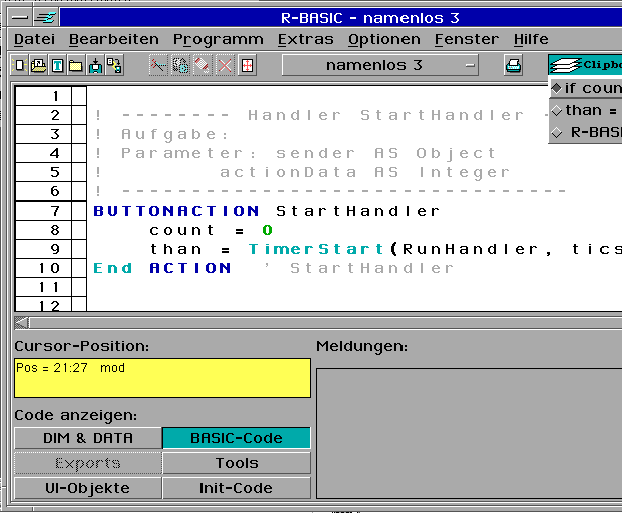Click the red cross delete icon
The image size is (623, 513).
coord(225,66)
